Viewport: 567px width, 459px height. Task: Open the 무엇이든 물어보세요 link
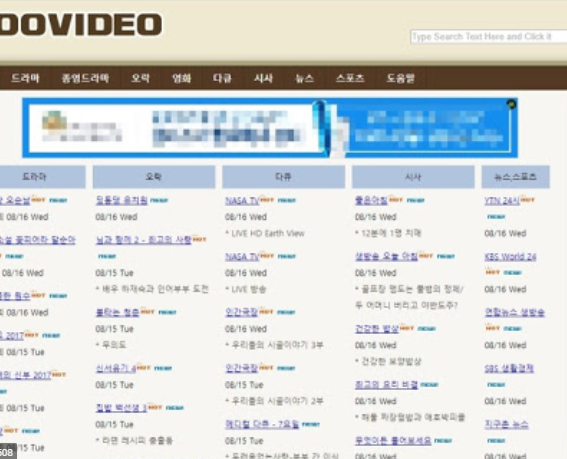(393, 441)
